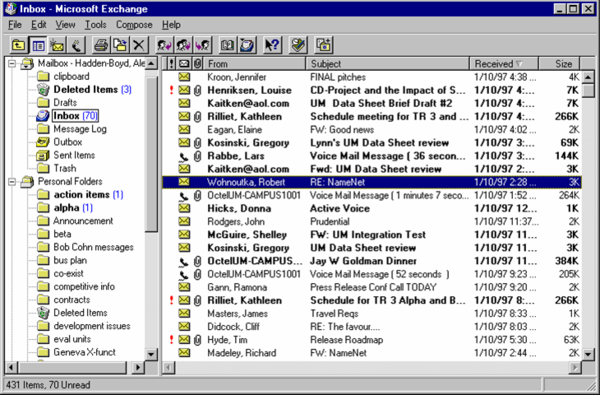Open the action items (1) folder
The width and height of the screenshot is (600, 395).
[x=88, y=195]
